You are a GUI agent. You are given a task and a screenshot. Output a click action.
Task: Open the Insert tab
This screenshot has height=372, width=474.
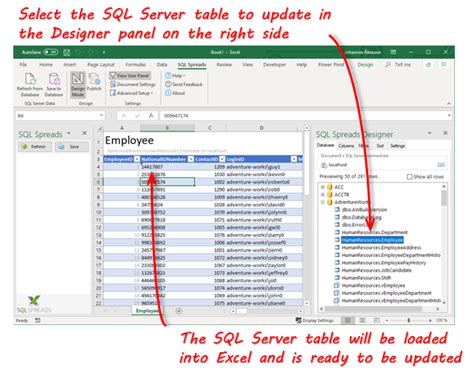pyautogui.click(x=70, y=65)
